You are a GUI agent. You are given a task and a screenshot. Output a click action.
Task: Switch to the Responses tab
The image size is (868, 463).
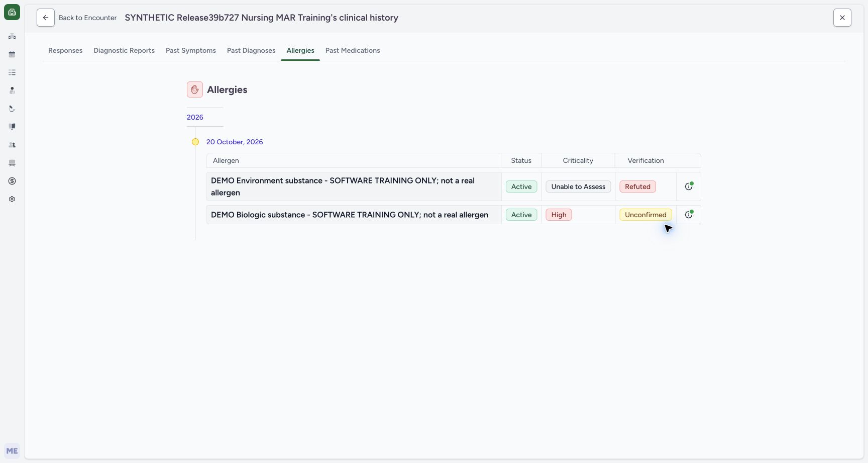click(x=65, y=50)
